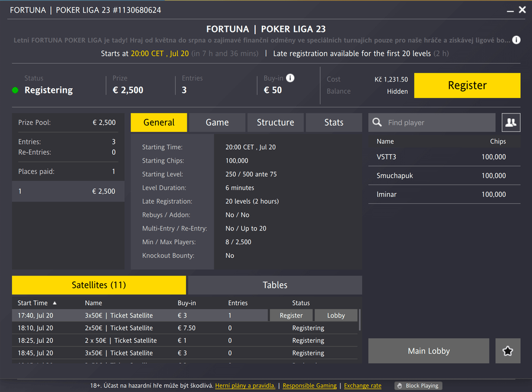Minimize the tournament lobby window

coord(510,11)
